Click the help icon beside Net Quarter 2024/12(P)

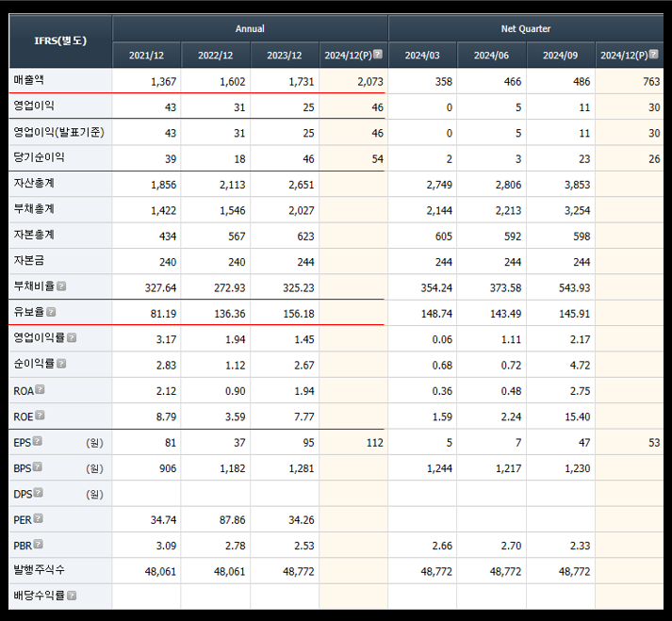(x=653, y=54)
